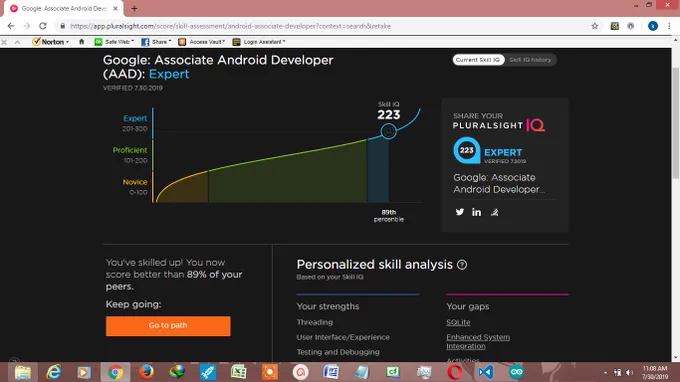Open Arduino IDE from the taskbar
Screen dimensions: 680x382
click(x=516, y=372)
